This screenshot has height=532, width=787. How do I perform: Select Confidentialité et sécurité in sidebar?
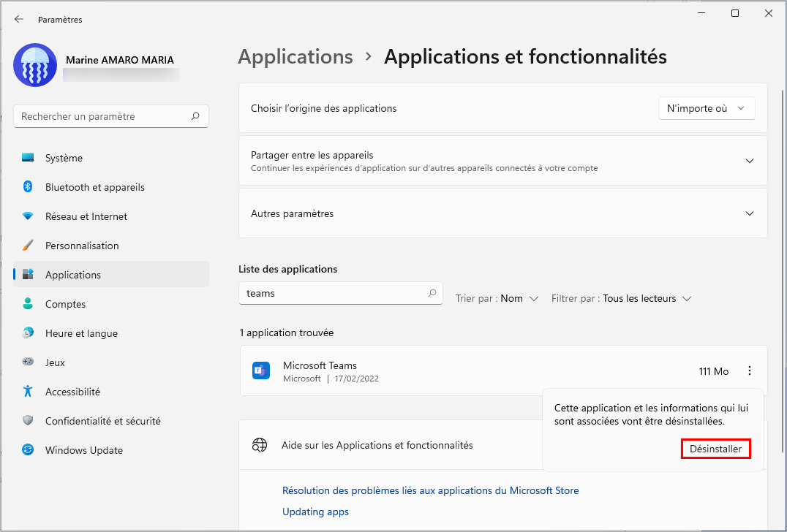111,421
